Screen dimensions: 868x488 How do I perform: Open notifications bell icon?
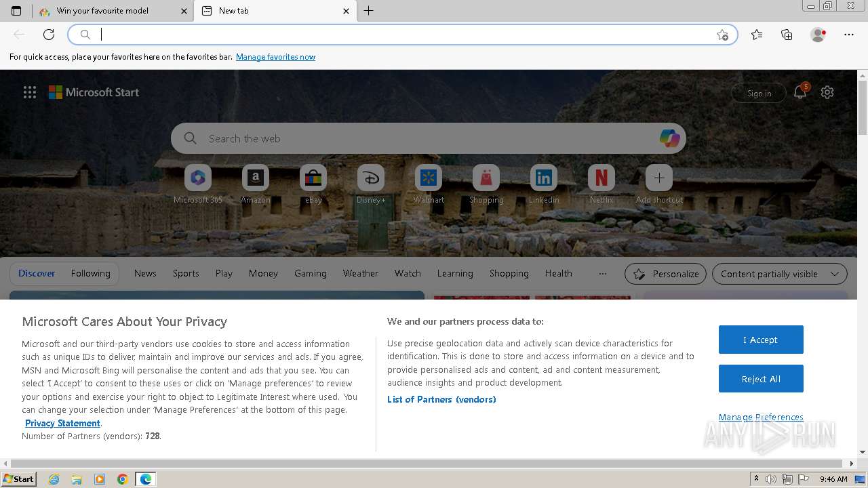coord(800,93)
